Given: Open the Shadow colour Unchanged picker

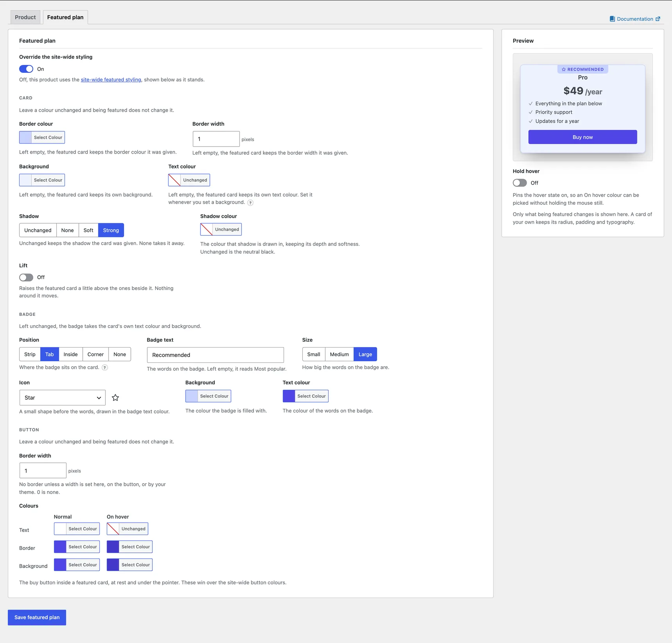Looking at the screenshot, I should (221, 229).
